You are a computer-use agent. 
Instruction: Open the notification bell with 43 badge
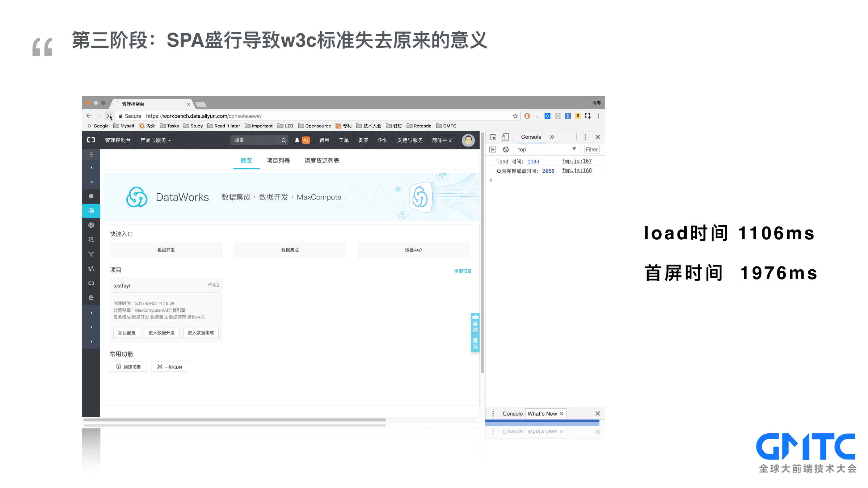pyautogui.click(x=302, y=140)
